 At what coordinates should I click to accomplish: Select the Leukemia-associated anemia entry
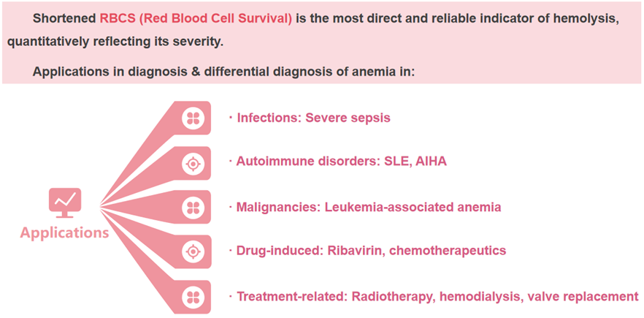[x=413, y=206]
